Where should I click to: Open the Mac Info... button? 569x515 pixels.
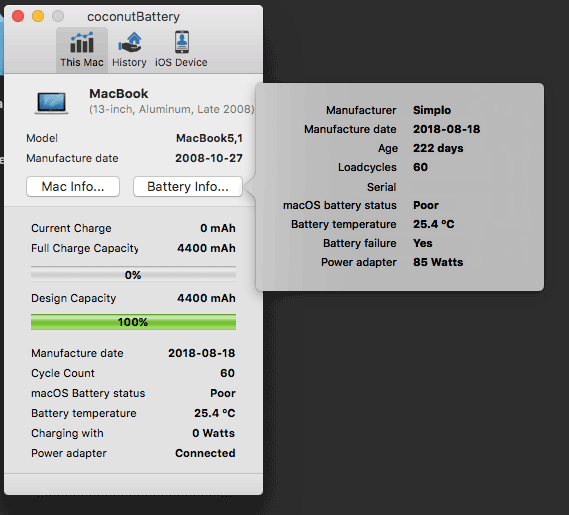coord(73,187)
